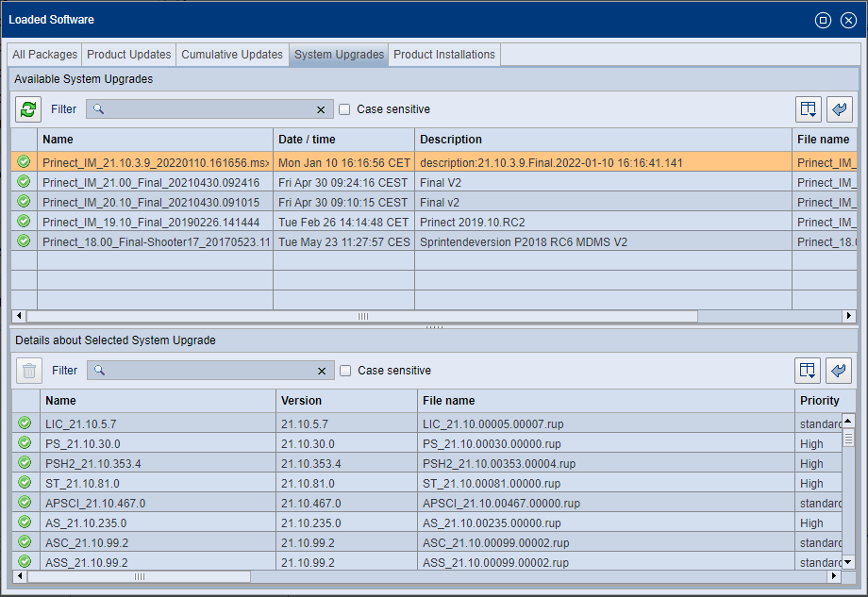Open column chooser in details panel

809,371
